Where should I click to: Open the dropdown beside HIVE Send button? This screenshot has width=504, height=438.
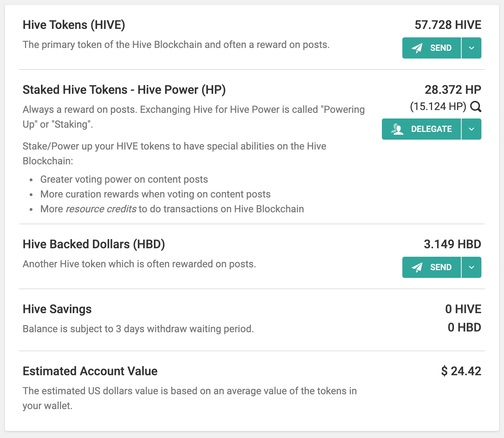[x=472, y=48]
